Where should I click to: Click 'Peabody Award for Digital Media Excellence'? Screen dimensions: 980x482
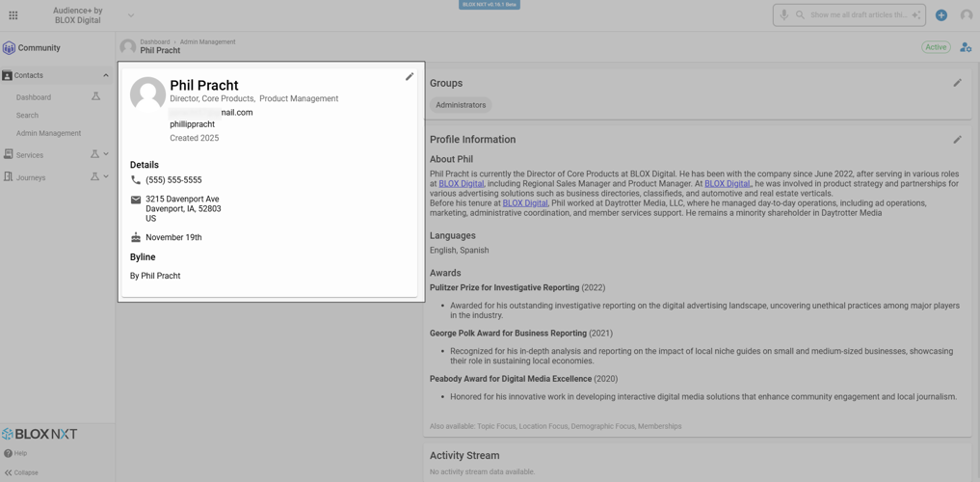click(x=511, y=379)
